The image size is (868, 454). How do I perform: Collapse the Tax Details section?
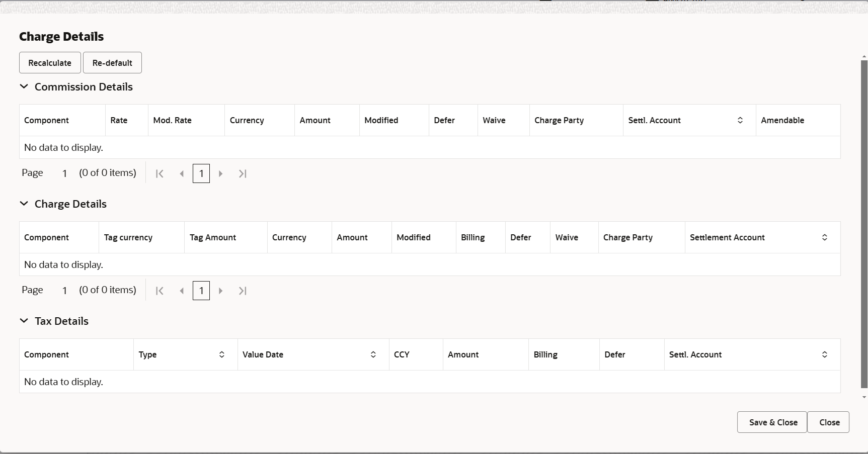(x=24, y=321)
